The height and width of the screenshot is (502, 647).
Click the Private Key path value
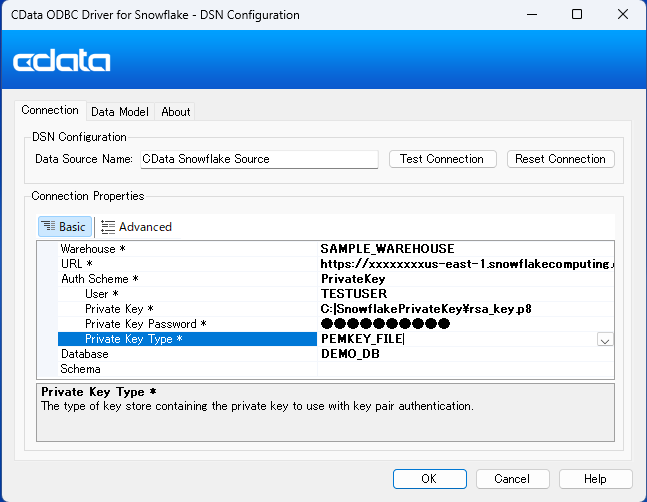tap(425, 309)
